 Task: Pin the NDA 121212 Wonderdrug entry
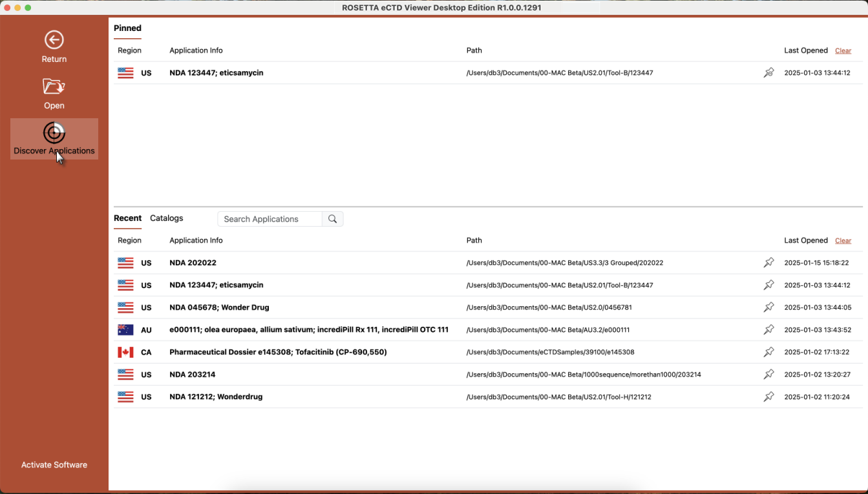[768, 397]
